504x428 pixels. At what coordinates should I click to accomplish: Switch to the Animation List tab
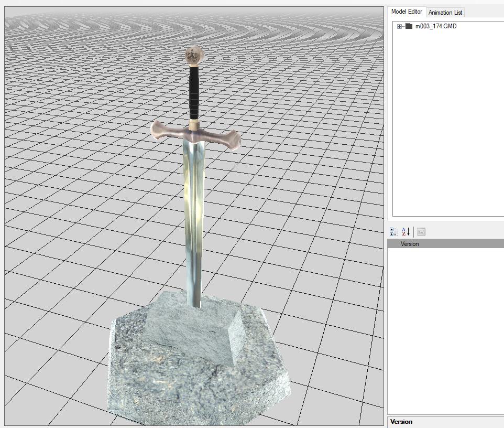pyautogui.click(x=445, y=13)
